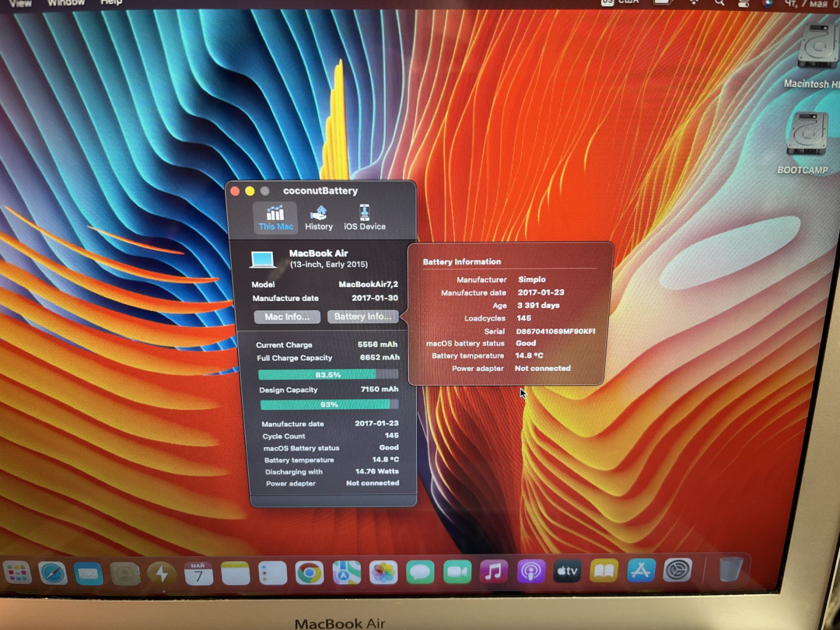The width and height of the screenshot is (840, 630).
Task: Click the 83.5% charge progress bar
Action: (x=328, y=374)
